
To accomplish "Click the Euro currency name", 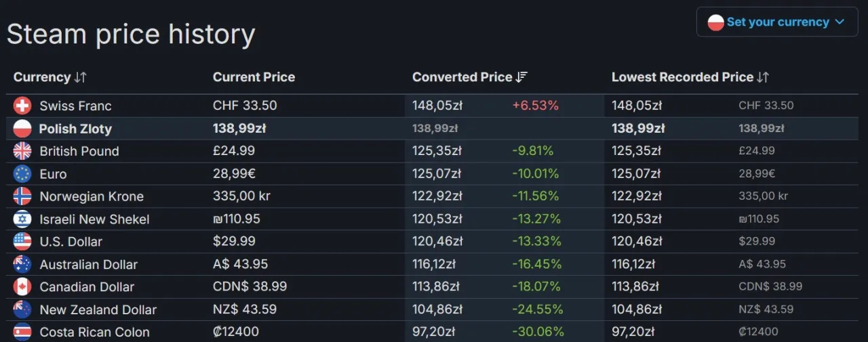I will tap(53, 174).
